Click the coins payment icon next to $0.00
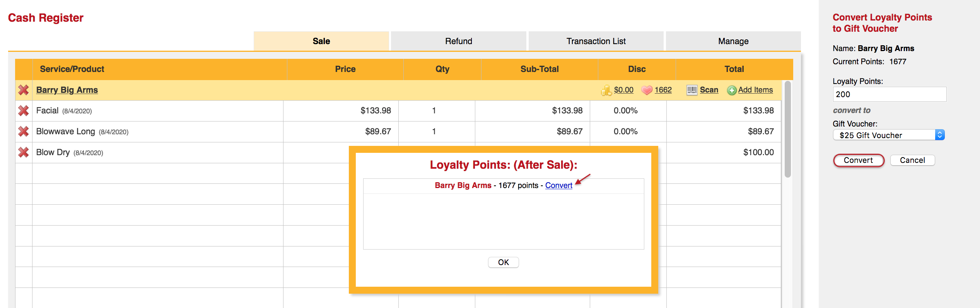The height and width of the screenshot is (308, 980). pyautogui.click(x=606, y=90)
